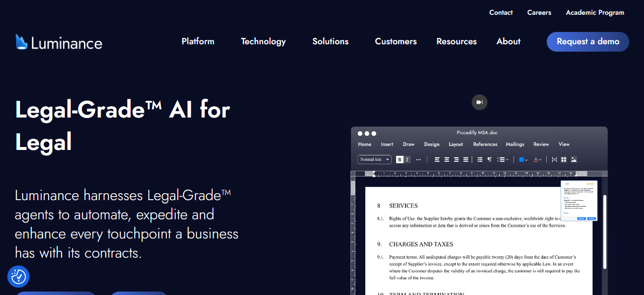Screen dimensions: 644x295
Task: Open the cookie preferences badge
Action: pyautogui.click(x=19, y=277)
